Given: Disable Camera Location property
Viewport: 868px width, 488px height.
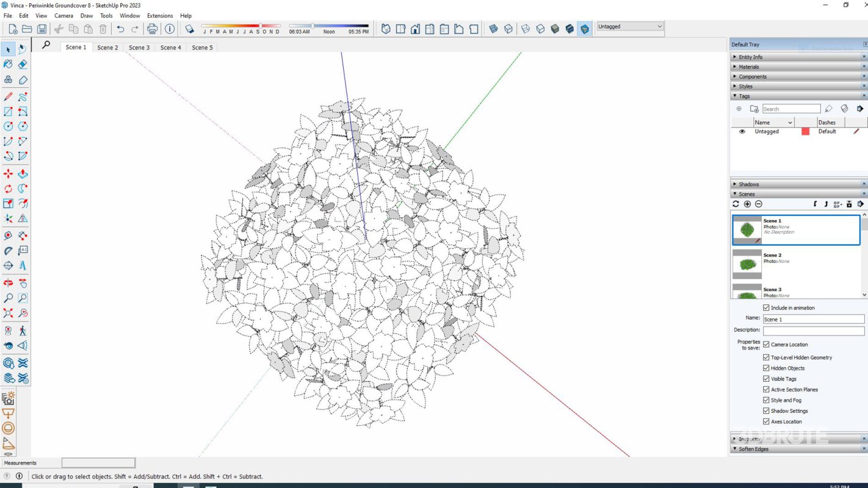Looking at the screenshot, I should pos(766,345).
